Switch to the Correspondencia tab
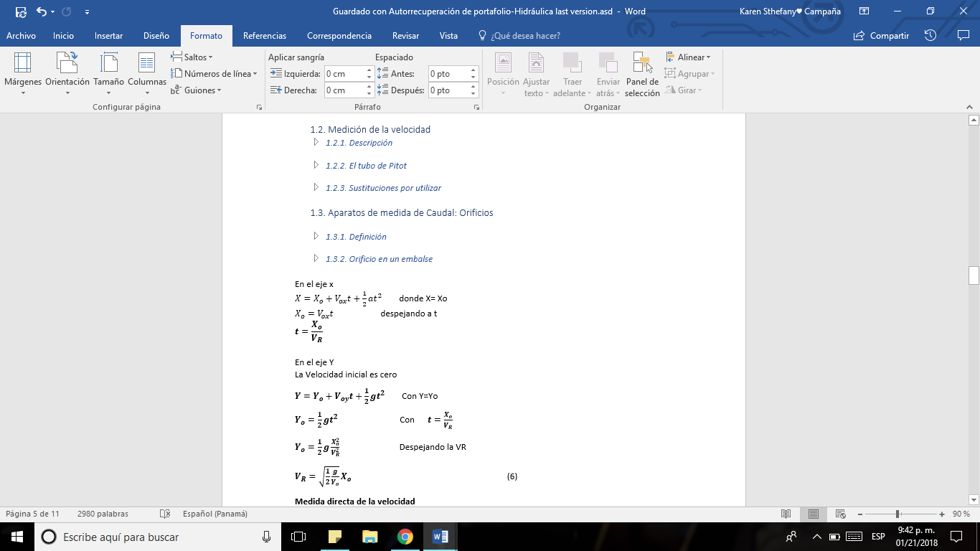 339,35
